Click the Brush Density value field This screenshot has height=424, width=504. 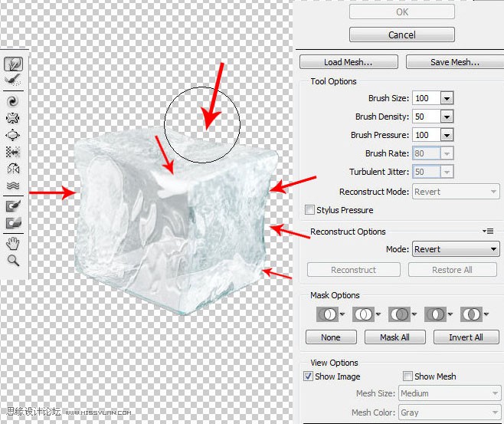427,117
